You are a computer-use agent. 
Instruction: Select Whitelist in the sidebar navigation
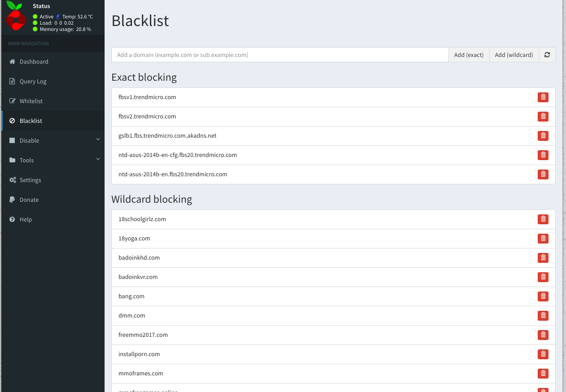pyautogui.click(x=30, y=101)
